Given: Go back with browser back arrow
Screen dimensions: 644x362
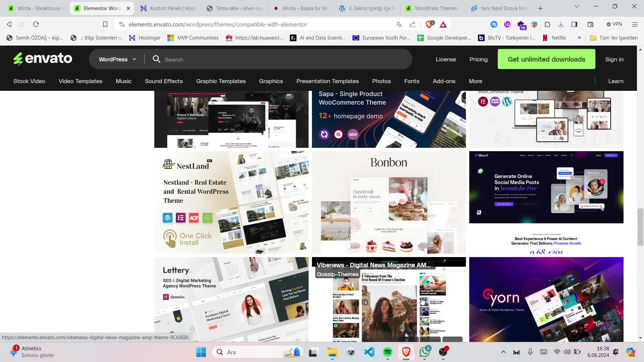Looking at the screenshot, I should 9,24.
